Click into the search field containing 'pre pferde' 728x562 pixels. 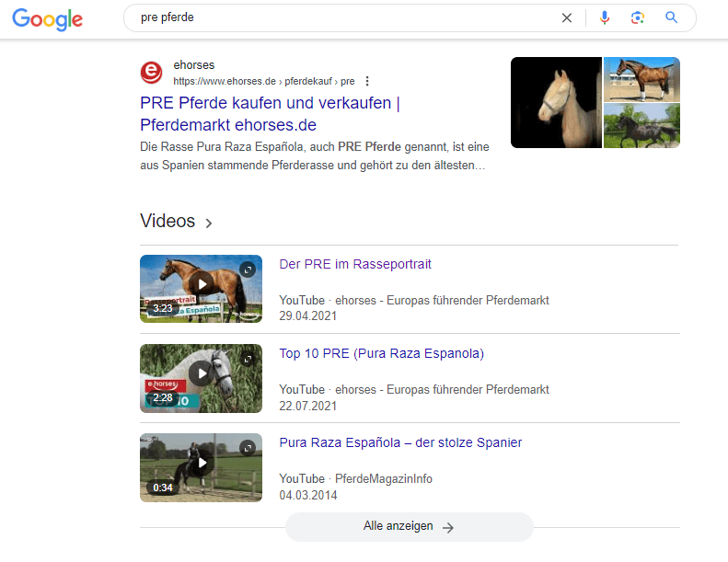tap(343, 17)
